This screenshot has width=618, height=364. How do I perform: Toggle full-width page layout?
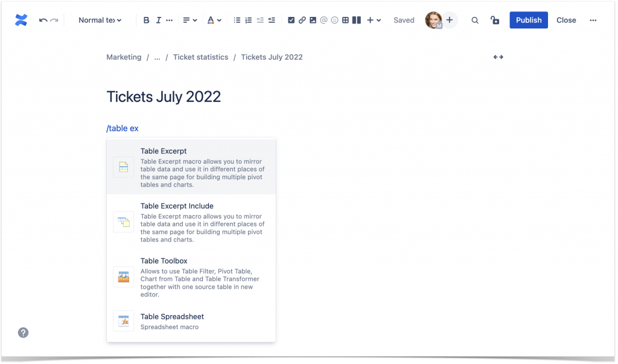coord(497,57)
